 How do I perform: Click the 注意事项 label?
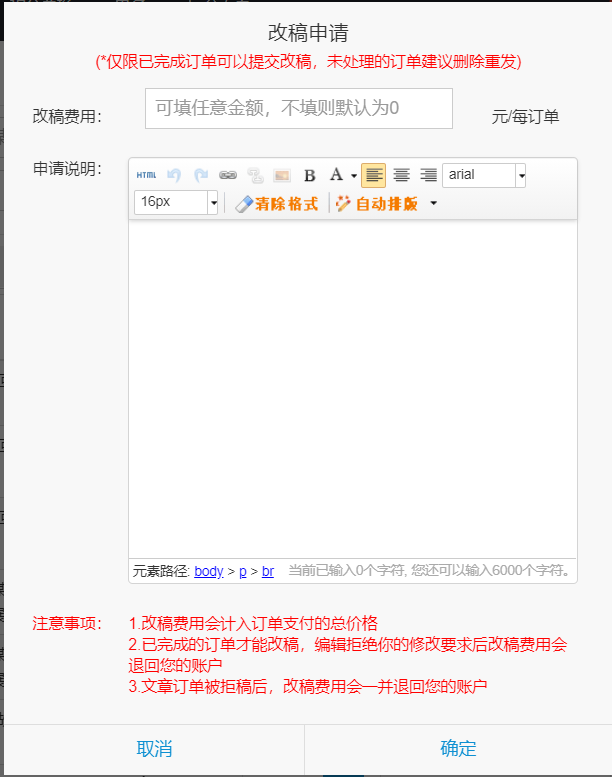(67, 623)
